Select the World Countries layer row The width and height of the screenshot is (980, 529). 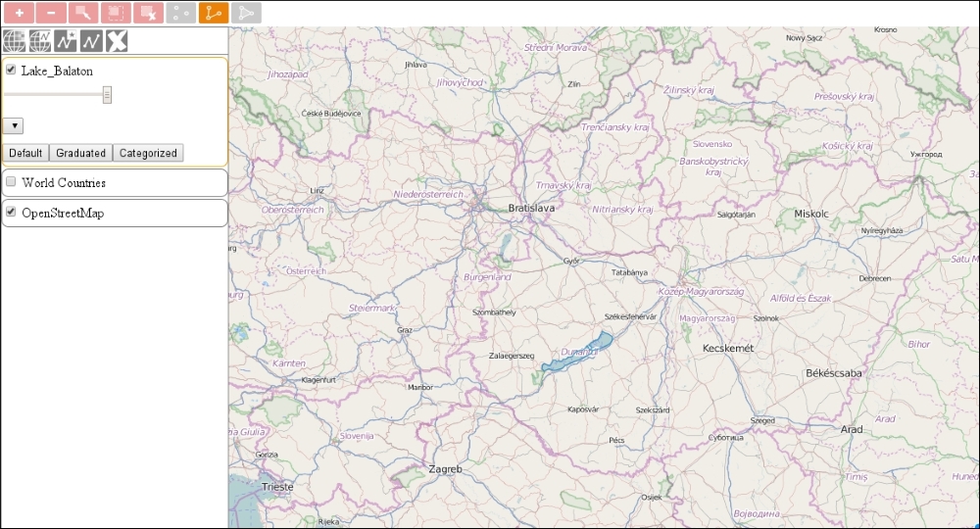click(115, 183)
